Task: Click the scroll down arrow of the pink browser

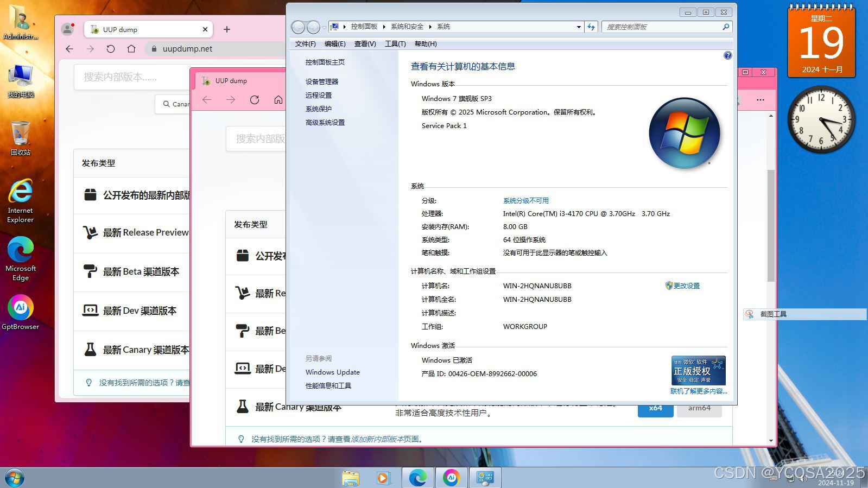Action: (771, 441)
